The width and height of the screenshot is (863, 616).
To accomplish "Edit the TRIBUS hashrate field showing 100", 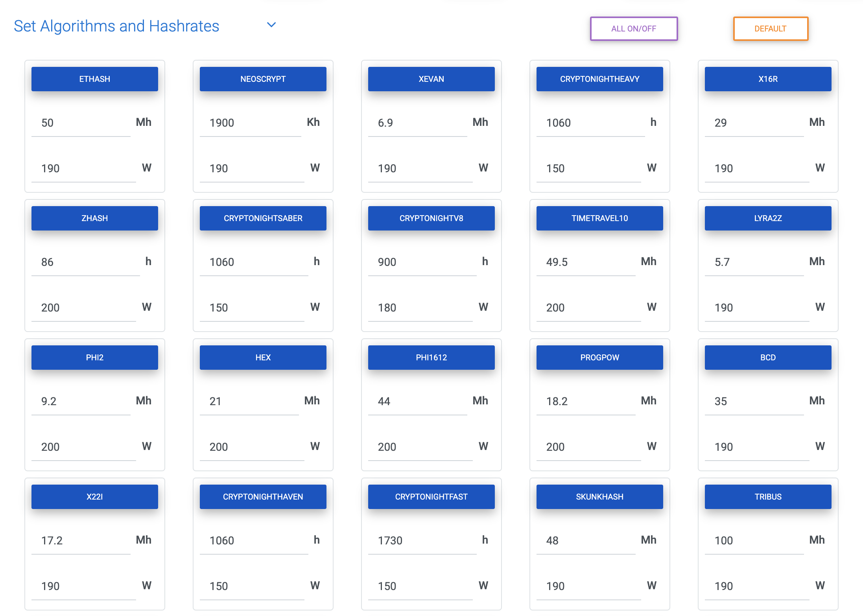I will point(754,541).
